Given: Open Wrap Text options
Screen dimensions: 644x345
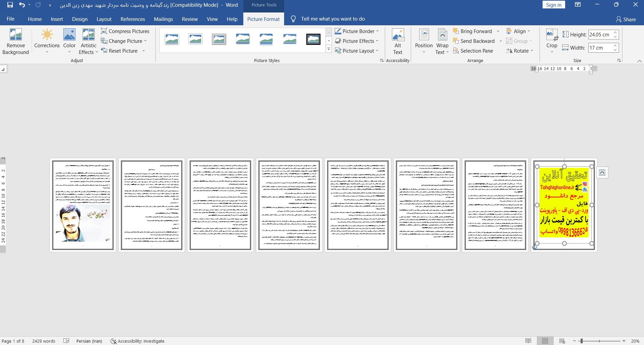Looking at the screenshot, I should coord(442,41).
